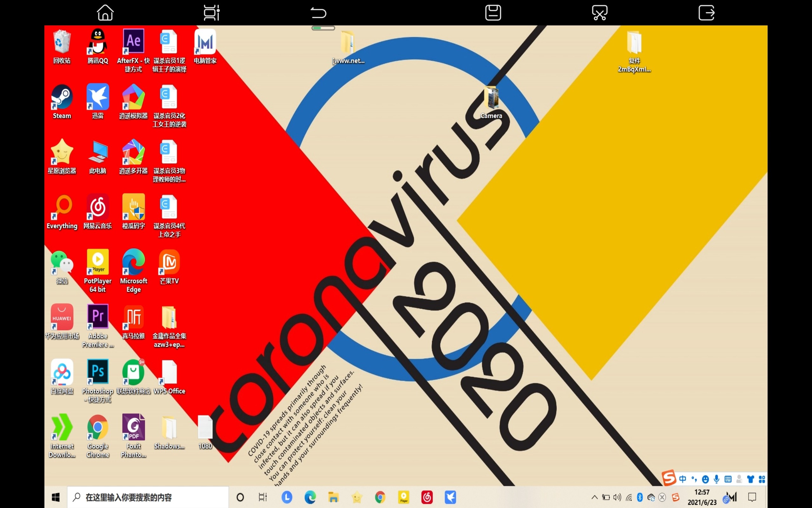Select the [www.net... folder
Image resolution: width=812 pixels, height=508 pixels.
[x=348, y=42]
